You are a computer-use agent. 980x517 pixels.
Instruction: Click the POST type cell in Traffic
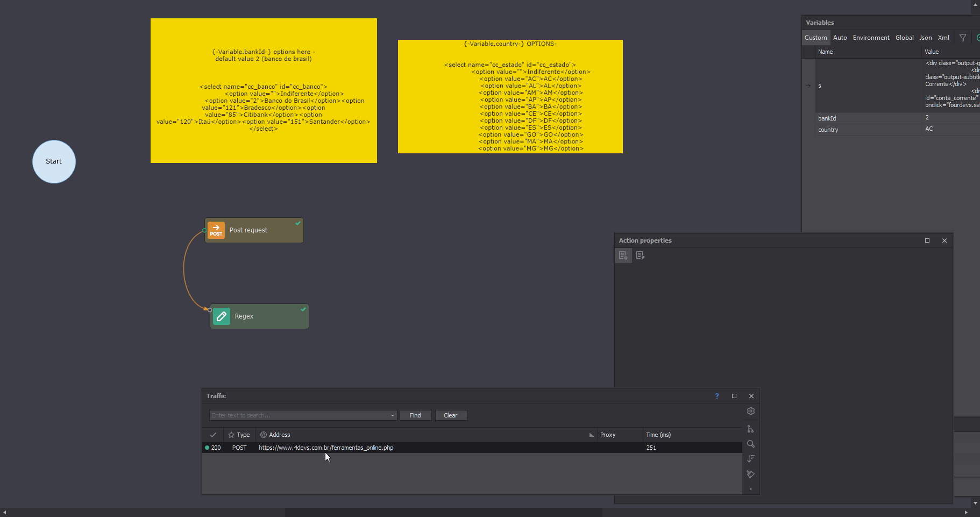coord(239,448)
